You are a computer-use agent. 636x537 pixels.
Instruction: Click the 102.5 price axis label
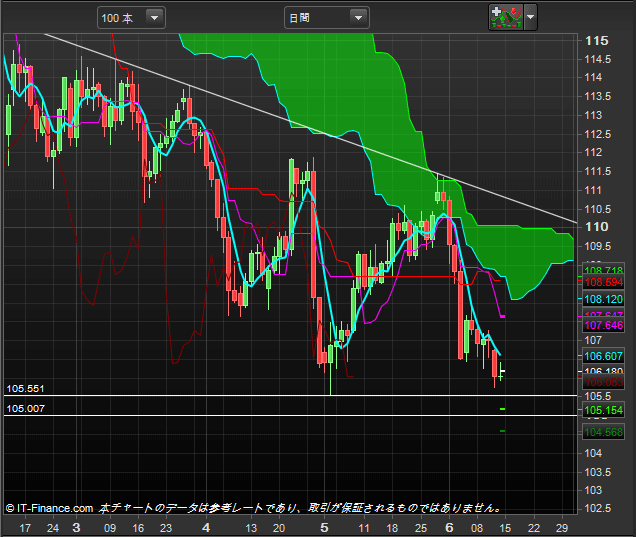597,508
